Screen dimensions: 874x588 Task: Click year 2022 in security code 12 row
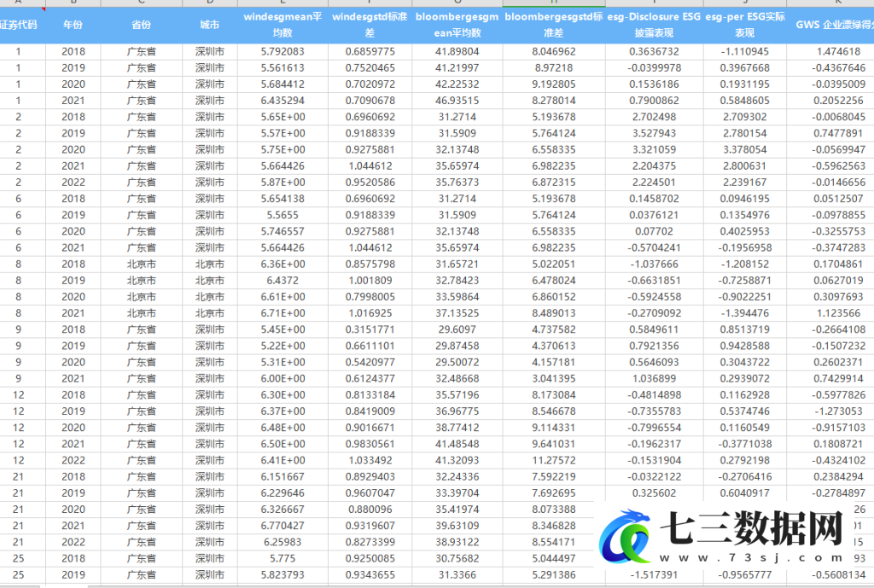coord(73,460)
